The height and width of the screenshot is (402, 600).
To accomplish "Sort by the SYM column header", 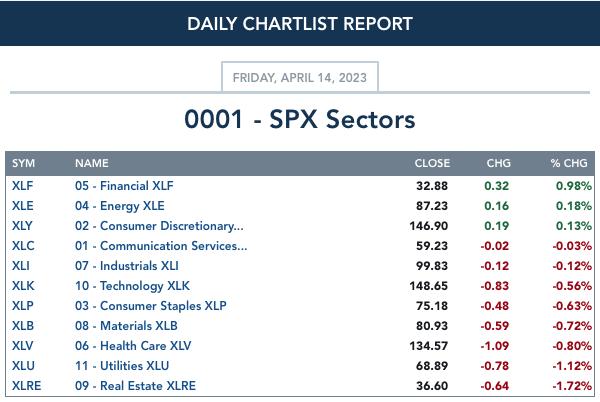I will [23, 163].
